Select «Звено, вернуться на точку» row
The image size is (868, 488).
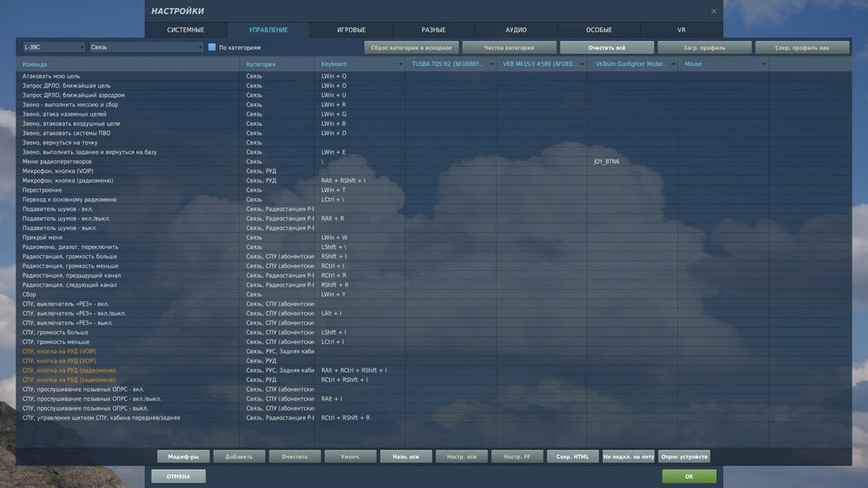pyautogui.click(x=434, y=142)
